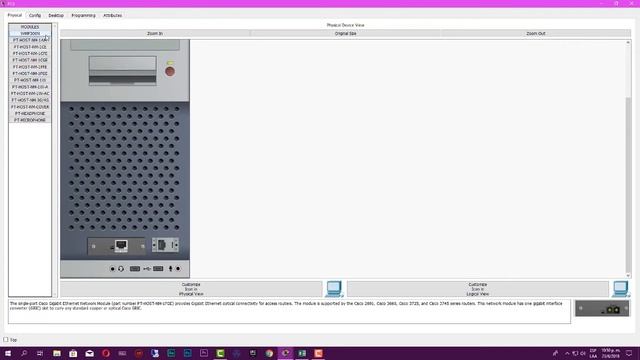
Task: Click Customize Icon in Physical View
Action: [191, 289]
